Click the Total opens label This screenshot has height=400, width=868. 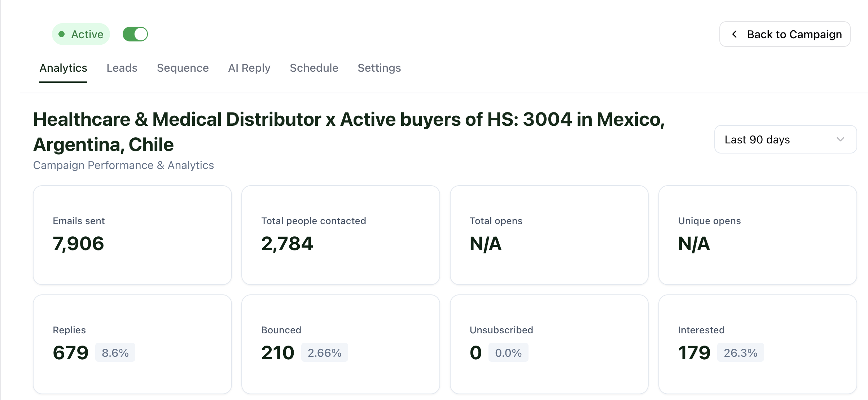(x=496, y=221)
